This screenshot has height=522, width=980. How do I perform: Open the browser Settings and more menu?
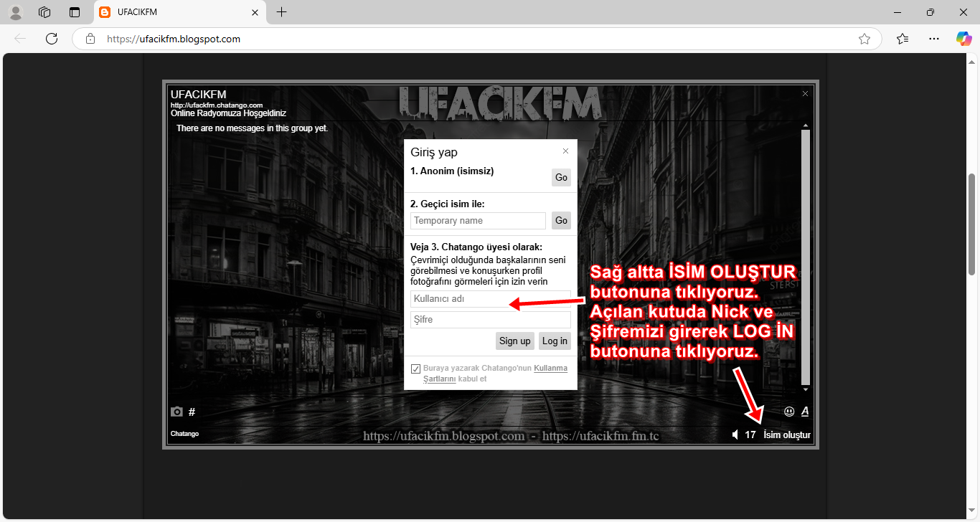tap(933, 39)
